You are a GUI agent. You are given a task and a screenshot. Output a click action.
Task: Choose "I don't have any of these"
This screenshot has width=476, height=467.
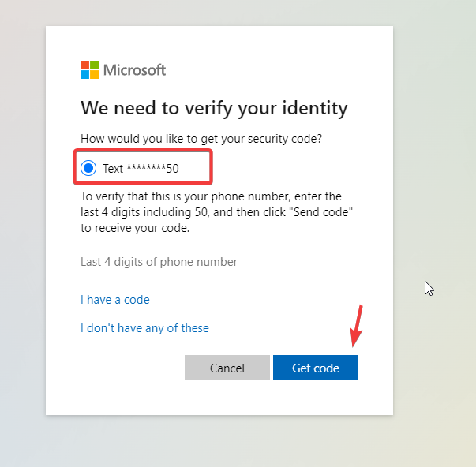tap(144, 328)
